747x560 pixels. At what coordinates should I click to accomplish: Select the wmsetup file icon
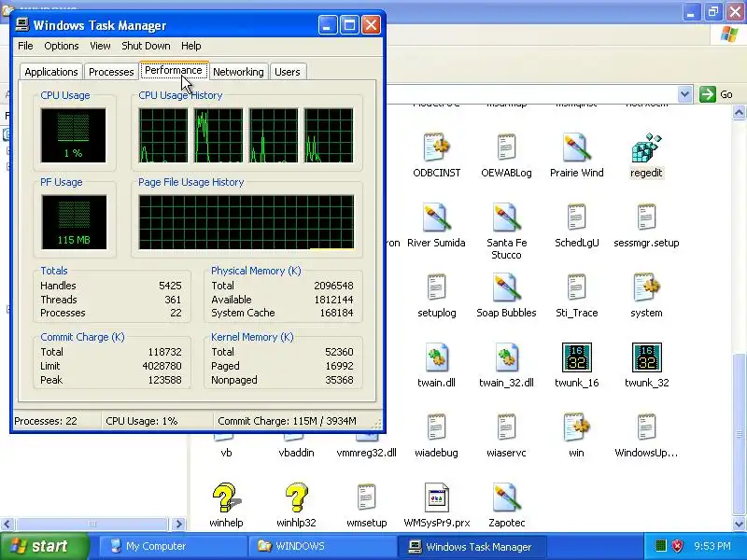(366, 497)
